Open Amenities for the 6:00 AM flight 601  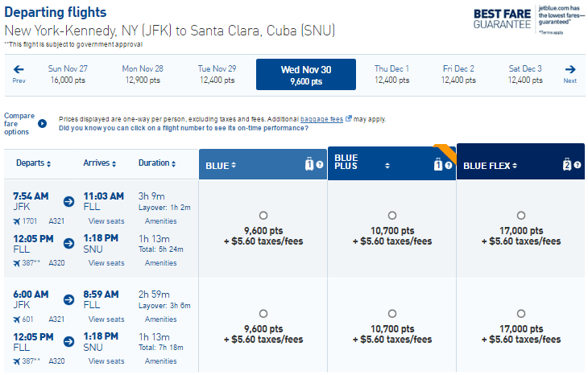161,319
